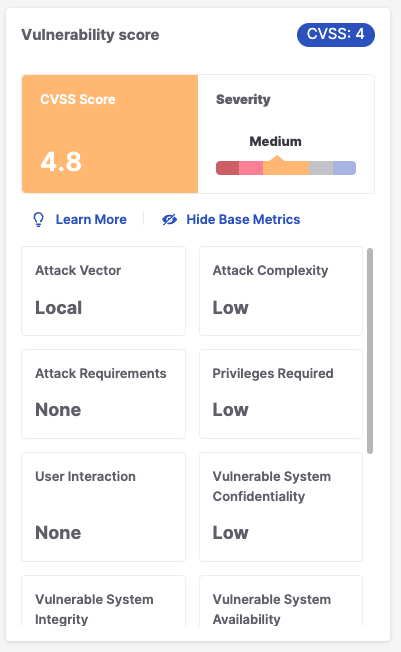
Task: Select the Privileges Required Low card
Action: pos(281,394)
